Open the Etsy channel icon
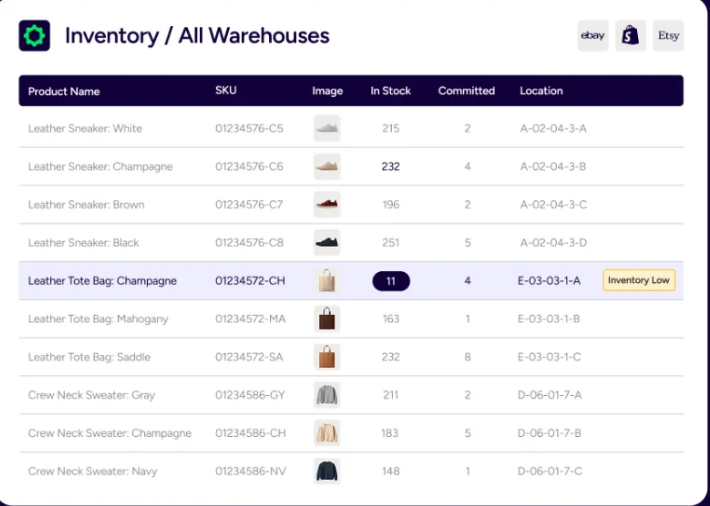Screen dimensions: 710x506 click(x=668, y=36)
